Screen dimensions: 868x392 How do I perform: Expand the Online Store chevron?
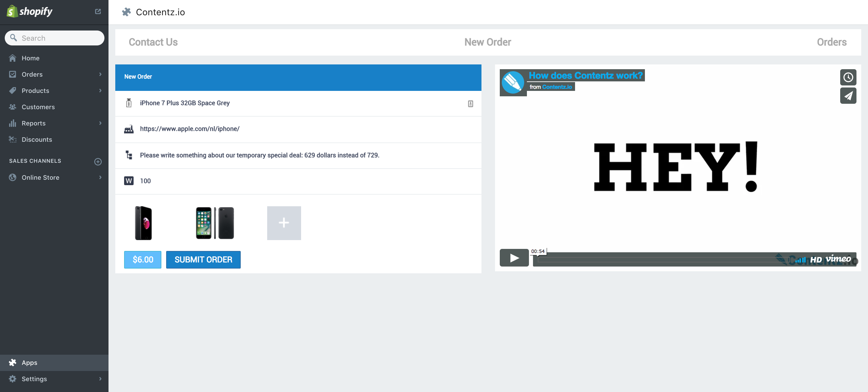(100, 177)
